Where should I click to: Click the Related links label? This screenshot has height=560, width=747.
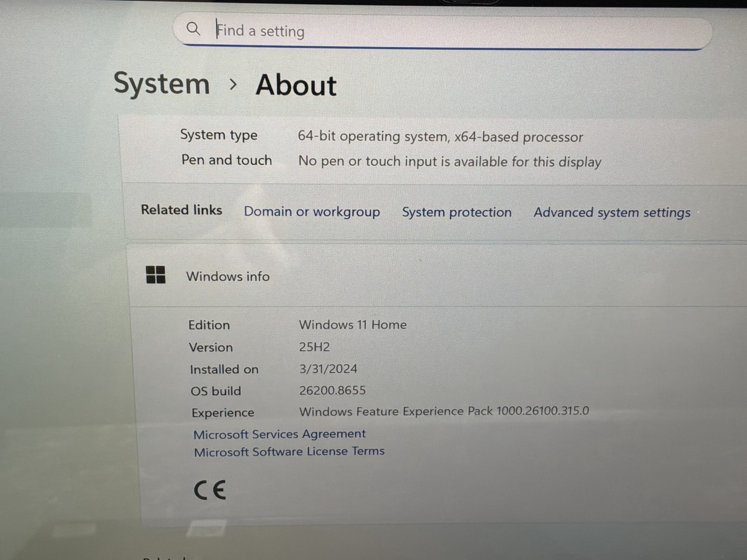pos(182,210)
